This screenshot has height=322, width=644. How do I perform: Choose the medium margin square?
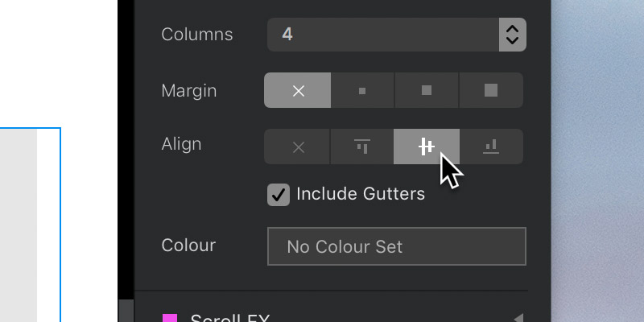pyautogui.click(x=427, y=90)
